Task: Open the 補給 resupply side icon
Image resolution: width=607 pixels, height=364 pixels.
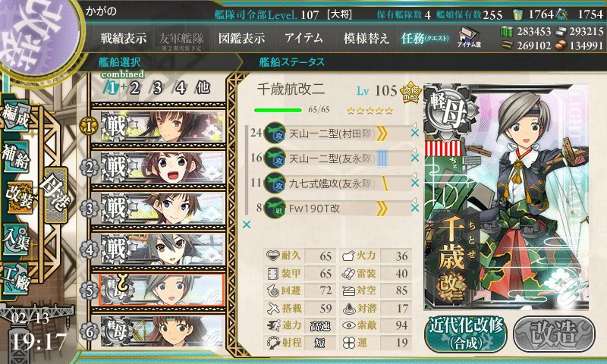Action: [x=16, y=157]
